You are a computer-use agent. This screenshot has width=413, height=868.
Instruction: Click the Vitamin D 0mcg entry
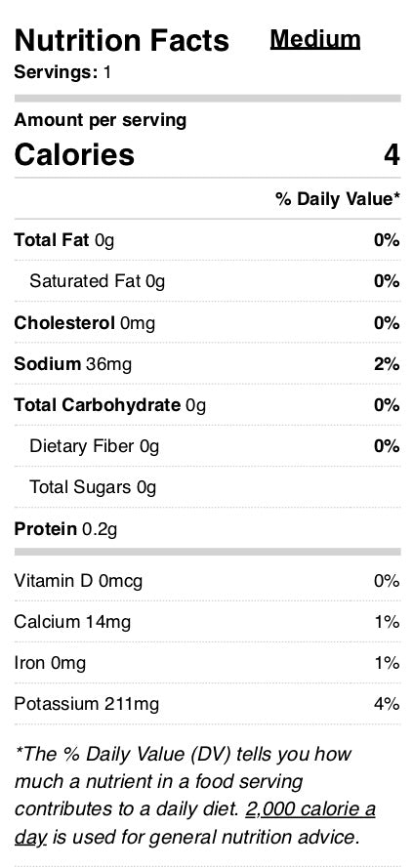pyautogui.click(x=78, y=581)
